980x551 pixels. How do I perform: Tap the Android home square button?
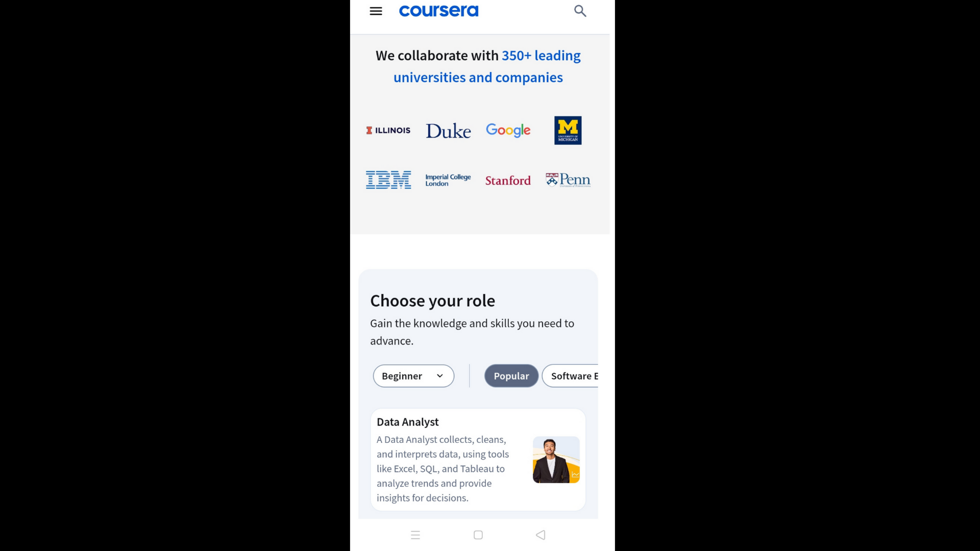(x=478, y=535)
